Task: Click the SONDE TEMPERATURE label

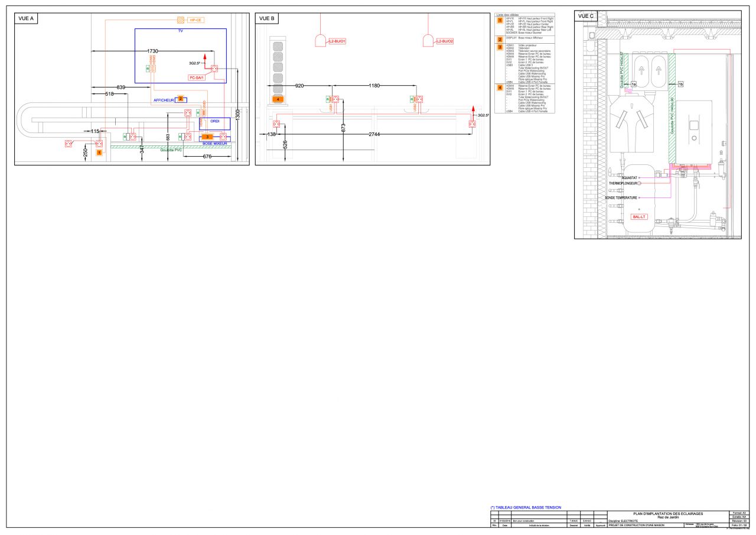Action: point(621,197)
